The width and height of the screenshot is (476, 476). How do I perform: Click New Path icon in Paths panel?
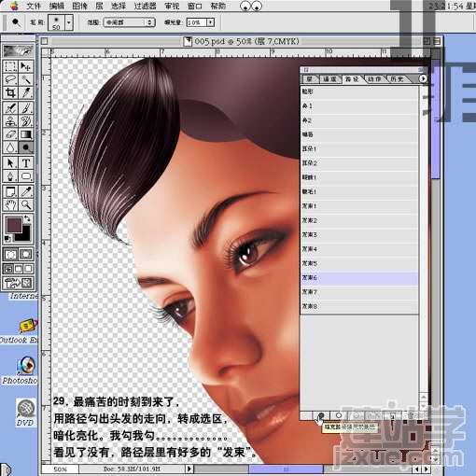click(393, 415)
